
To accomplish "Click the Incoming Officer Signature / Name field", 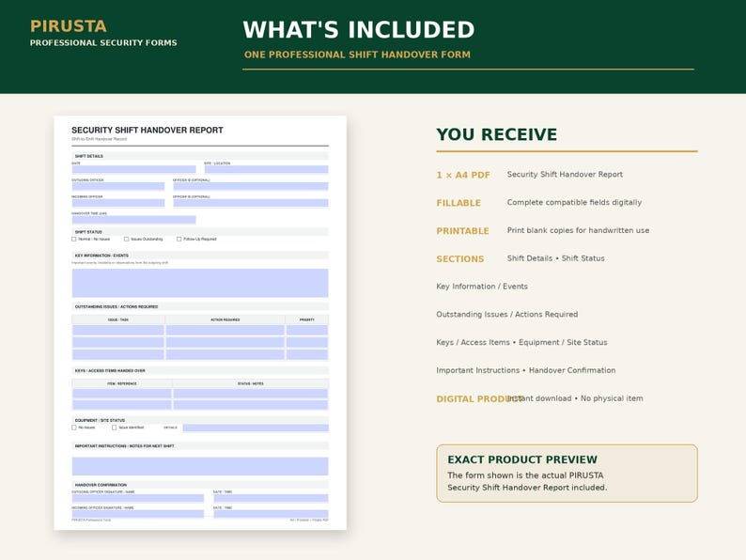I will coord(137,514).
